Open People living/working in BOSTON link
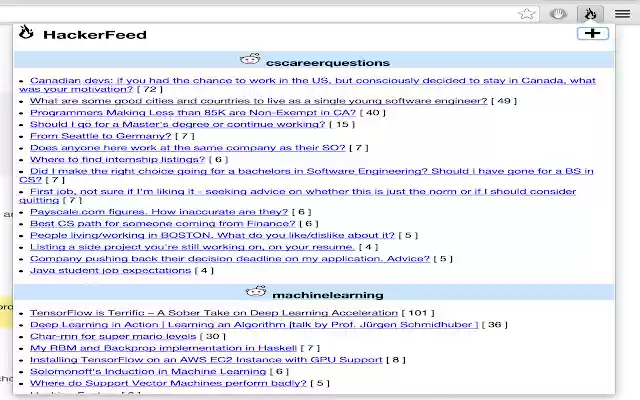The image size is (640, 400). [212, 236]
